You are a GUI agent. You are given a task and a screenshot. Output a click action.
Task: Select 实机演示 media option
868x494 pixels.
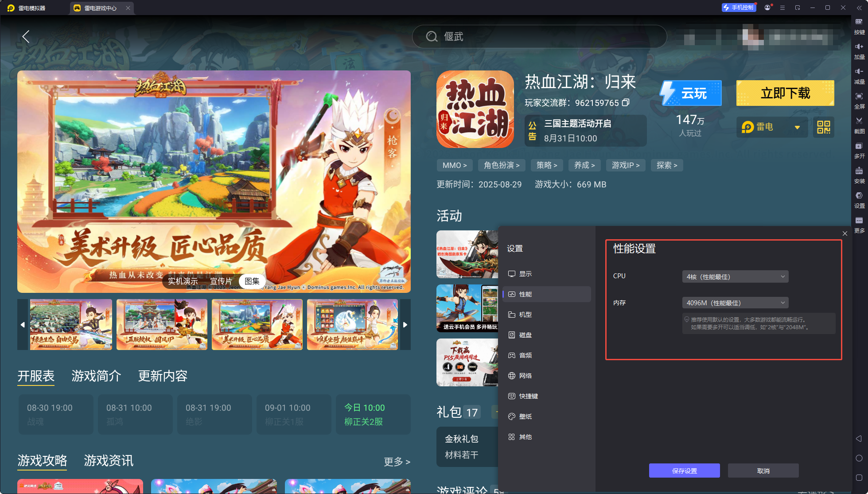tap(183, 281)
